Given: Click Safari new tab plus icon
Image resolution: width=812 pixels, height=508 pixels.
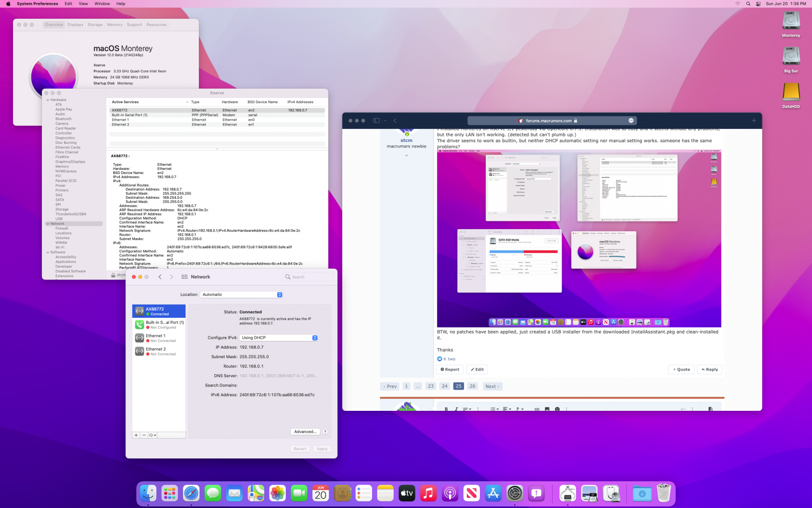Looking at the screenshot, I should click(754, 121).
